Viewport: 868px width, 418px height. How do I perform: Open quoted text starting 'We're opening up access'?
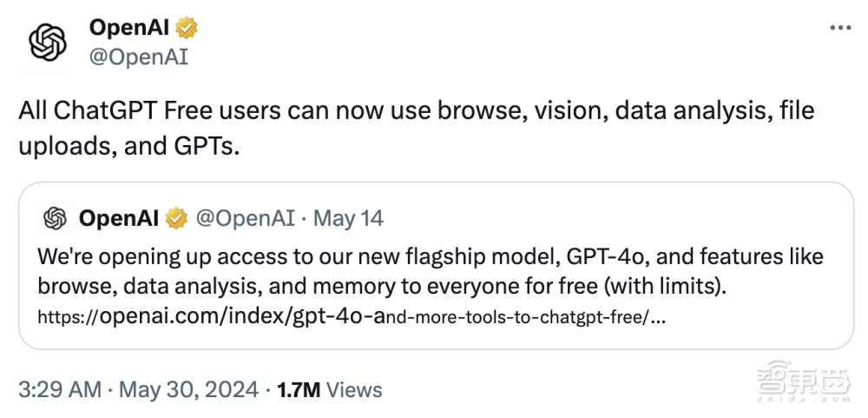coord(431,272)
